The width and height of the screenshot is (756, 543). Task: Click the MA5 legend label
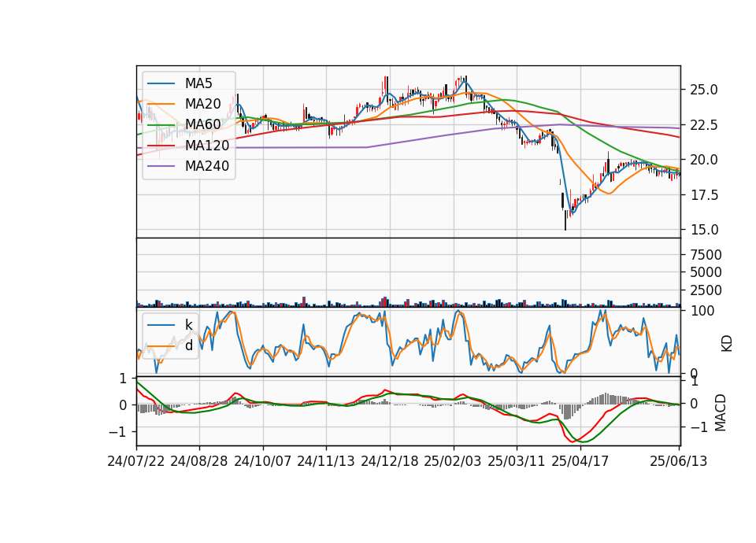[198, 83]
